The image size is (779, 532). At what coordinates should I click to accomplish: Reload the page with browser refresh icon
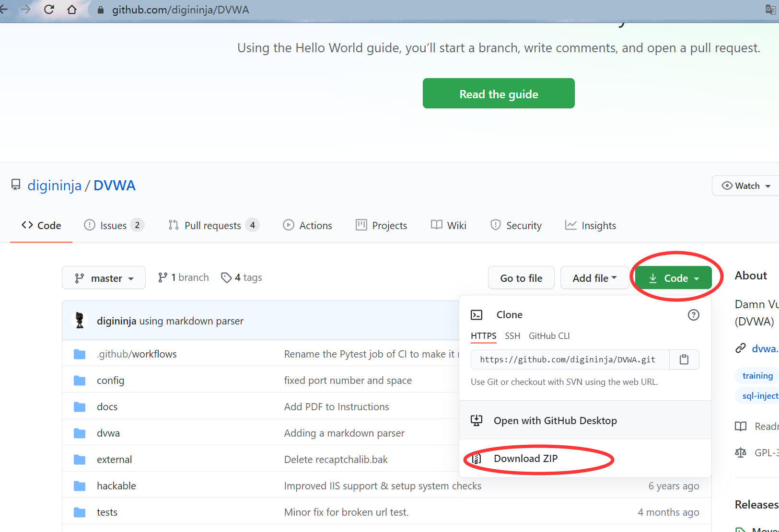click(49, 10)
